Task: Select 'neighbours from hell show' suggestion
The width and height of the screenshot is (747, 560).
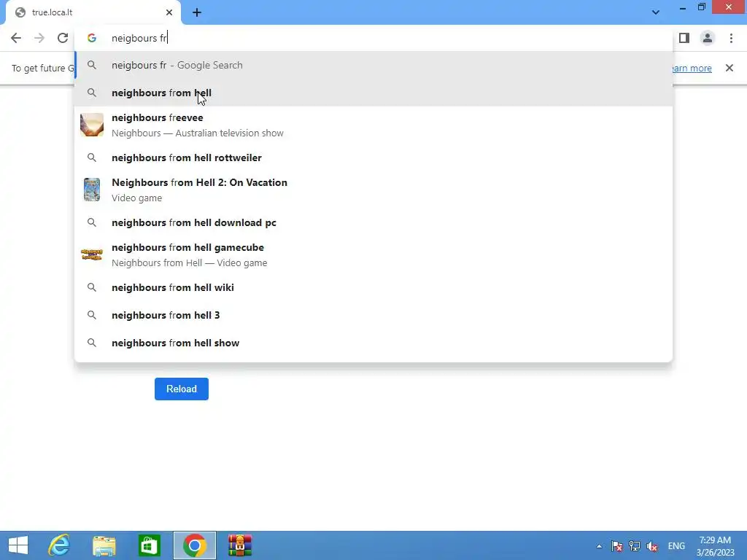Action: click(373, 343)
